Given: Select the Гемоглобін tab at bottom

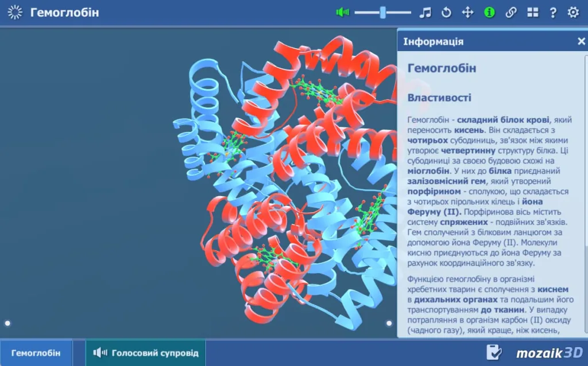Looking at the screenshot, I should tap(36, 353).
